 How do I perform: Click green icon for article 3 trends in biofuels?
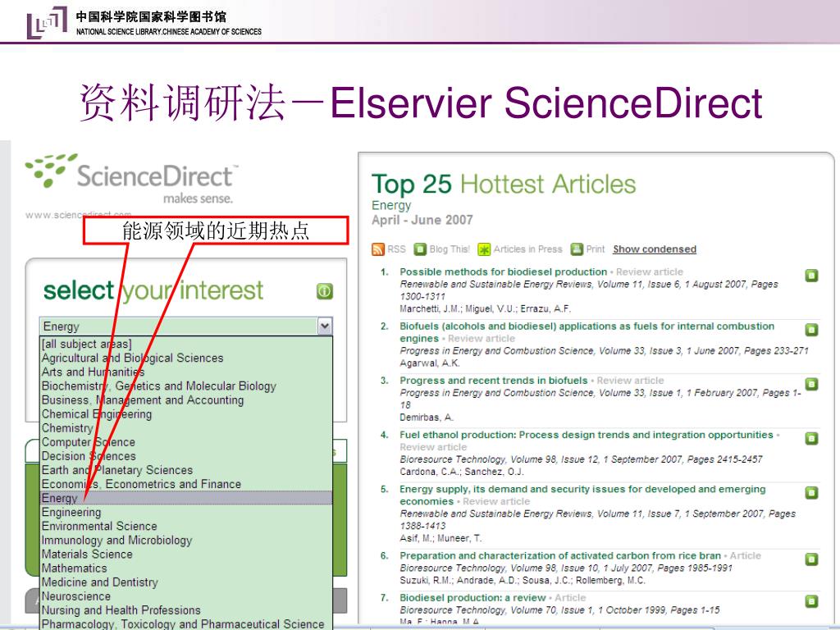click(x=811, y=384)
